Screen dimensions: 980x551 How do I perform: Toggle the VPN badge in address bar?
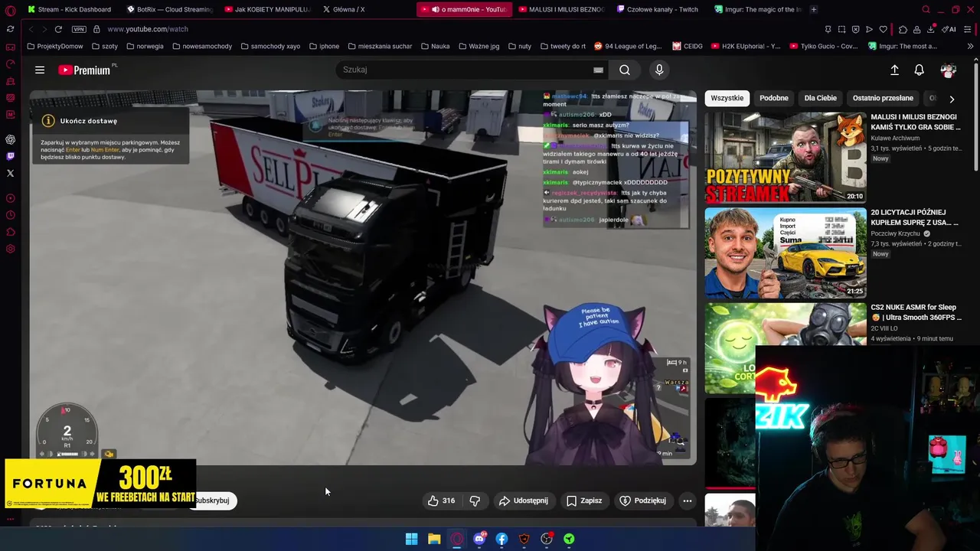tap(79, 29)
